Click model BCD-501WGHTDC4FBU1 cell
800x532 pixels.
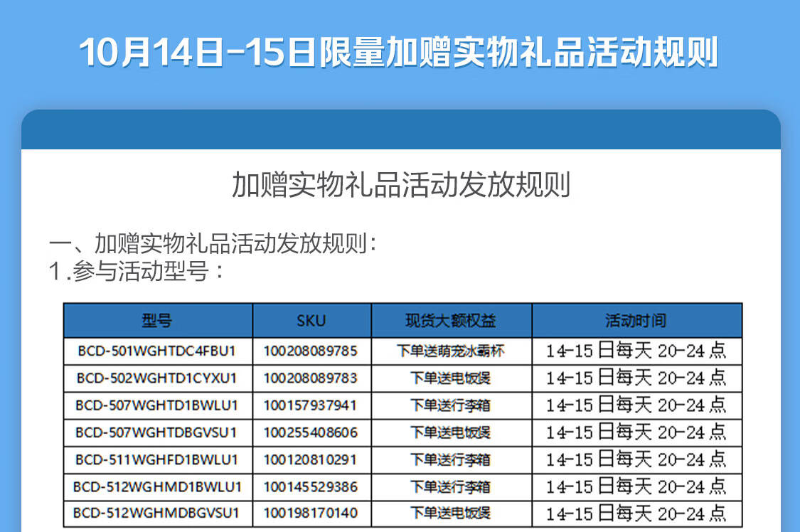click(x=157, y=351)
